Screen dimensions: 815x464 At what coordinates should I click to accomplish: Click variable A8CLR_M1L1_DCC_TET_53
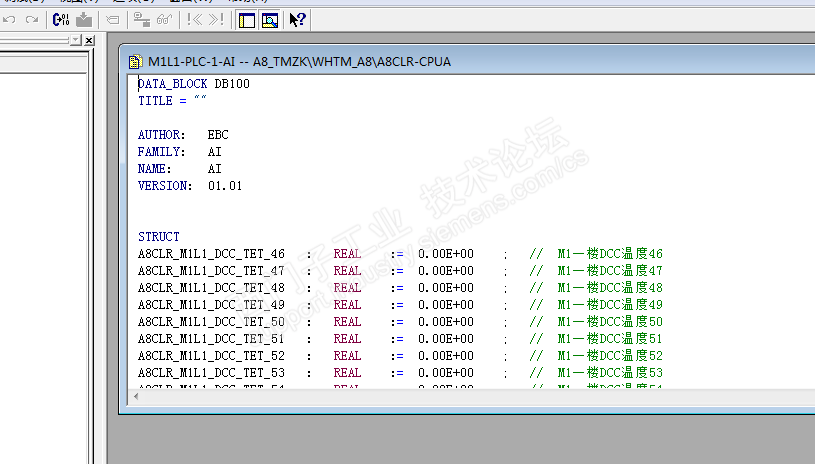pos(211,373)
